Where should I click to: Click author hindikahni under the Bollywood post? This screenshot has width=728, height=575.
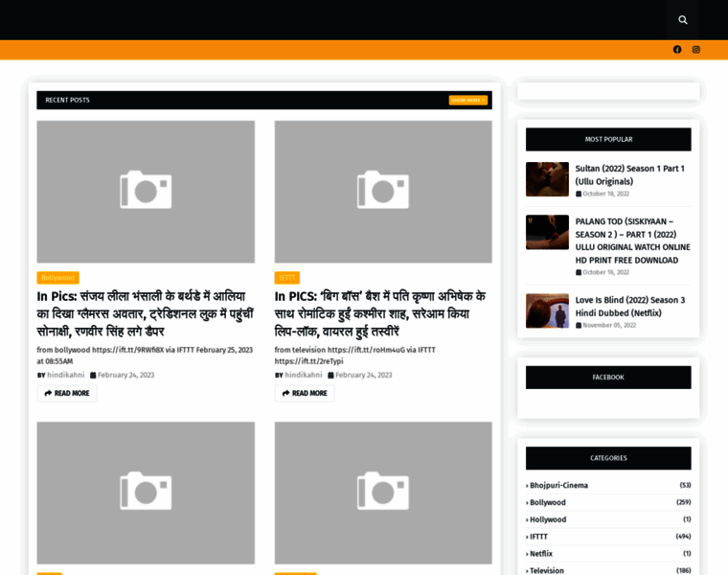pos(66,375)
